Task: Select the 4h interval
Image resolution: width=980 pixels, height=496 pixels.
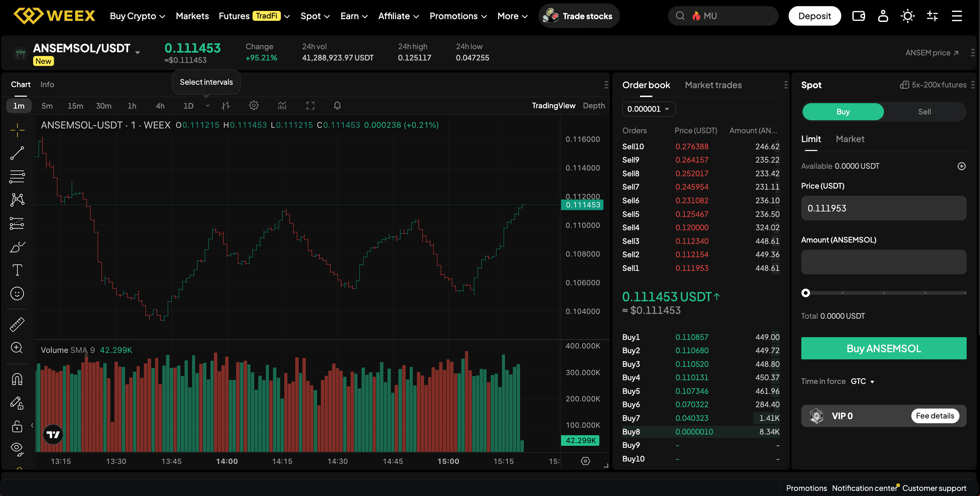Action: [x=160, y=106]
